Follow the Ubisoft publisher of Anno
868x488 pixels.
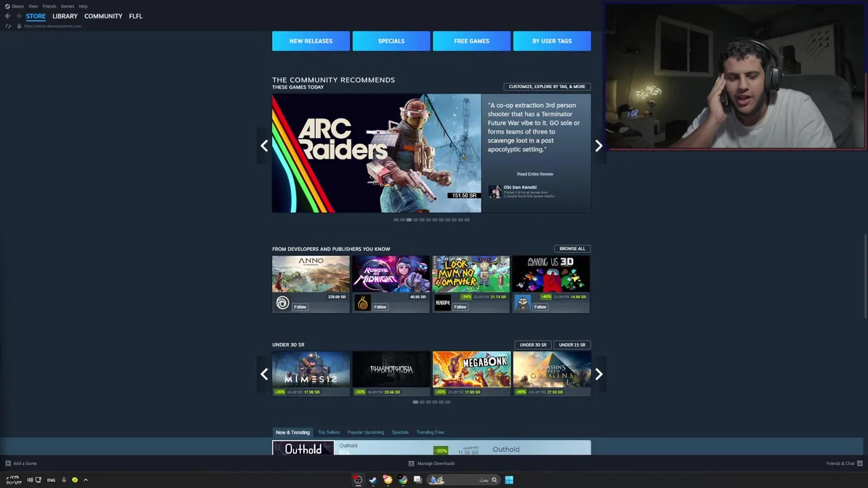pos(300,307)
